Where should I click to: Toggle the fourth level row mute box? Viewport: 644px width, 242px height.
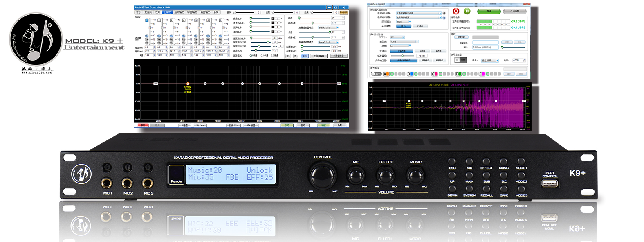pos(272,32)
